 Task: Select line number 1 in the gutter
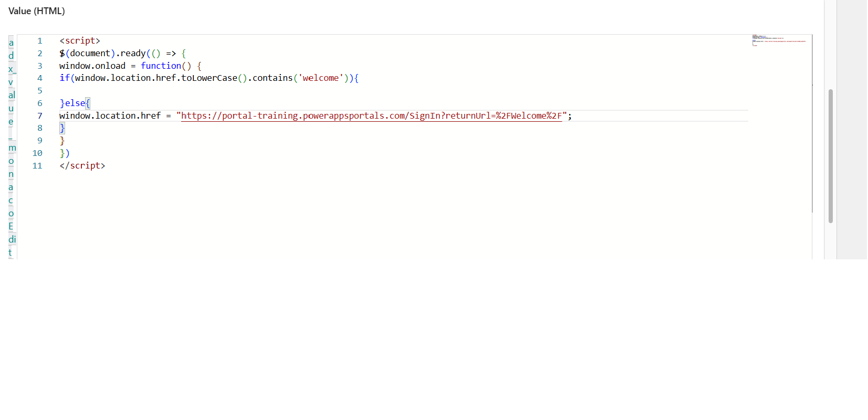click(39, 41)
